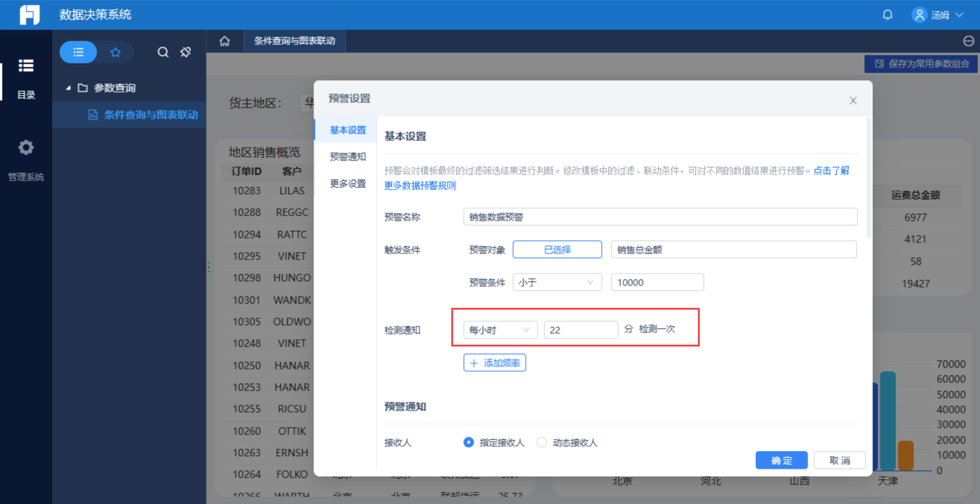The width and height of the screenshot is (980, 504).
Task: Switch to 预警通知 tab
Action: click(347, 157)
